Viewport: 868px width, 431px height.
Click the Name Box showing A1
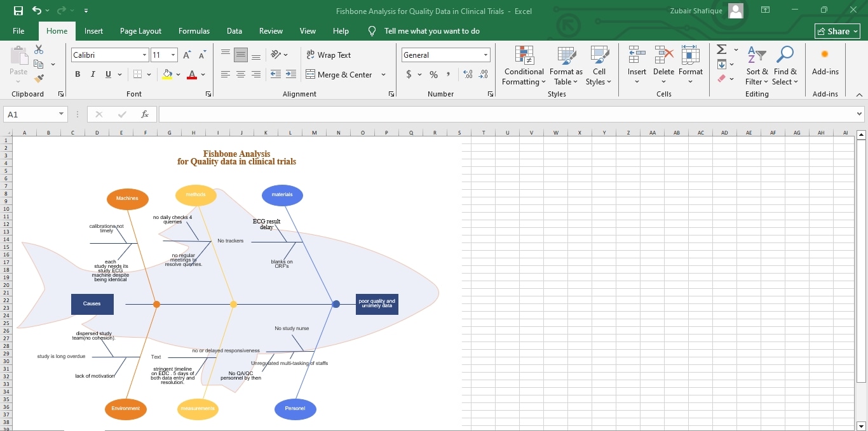pyautogui.click(x=31, y=114)
